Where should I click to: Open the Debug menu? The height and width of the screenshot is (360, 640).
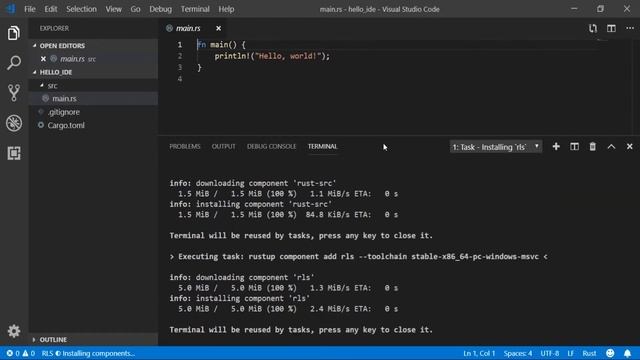pyautogui.click(x=160, y=9)
